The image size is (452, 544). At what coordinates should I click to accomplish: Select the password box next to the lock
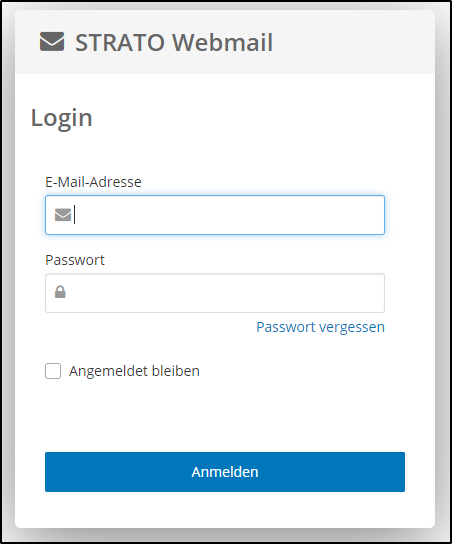click(215, 293)
